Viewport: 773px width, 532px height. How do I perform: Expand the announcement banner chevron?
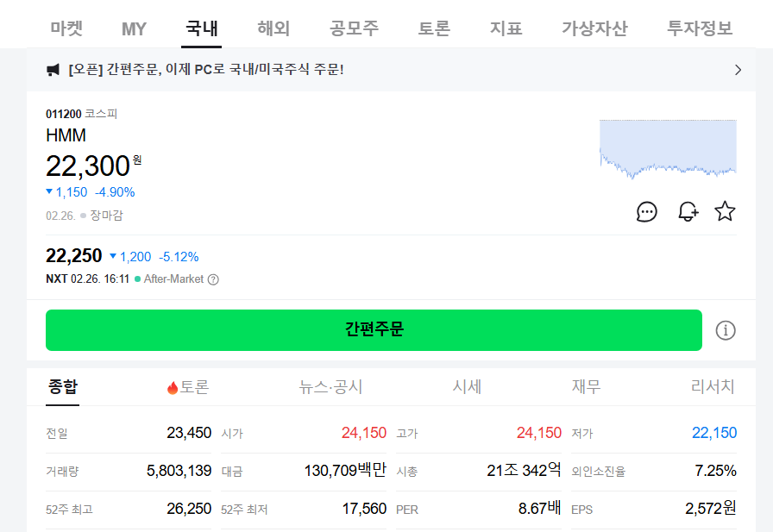pyautogui.click(x=738, y=70)
